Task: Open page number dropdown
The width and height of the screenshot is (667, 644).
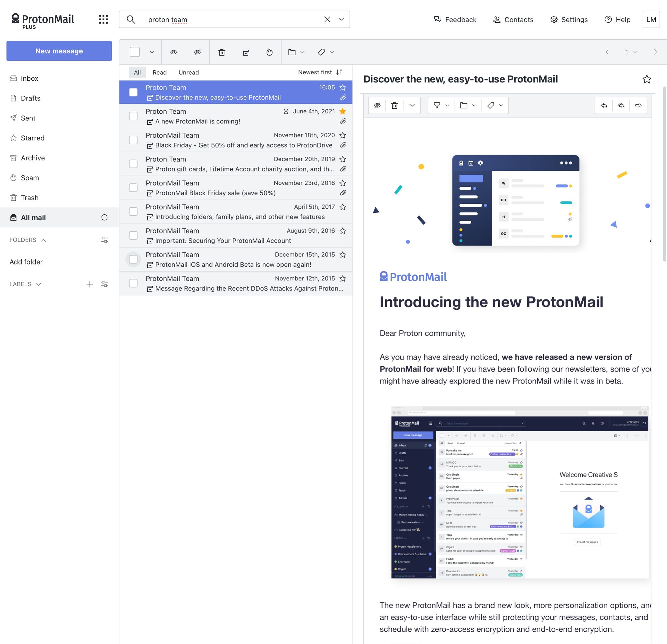Action: coord(631,52)
